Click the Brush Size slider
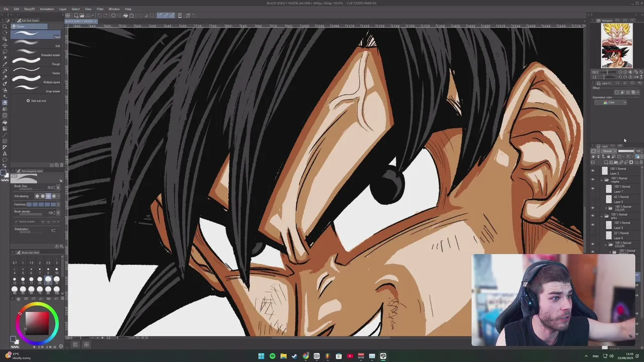The image size is (644, 362). coord(31,189)
